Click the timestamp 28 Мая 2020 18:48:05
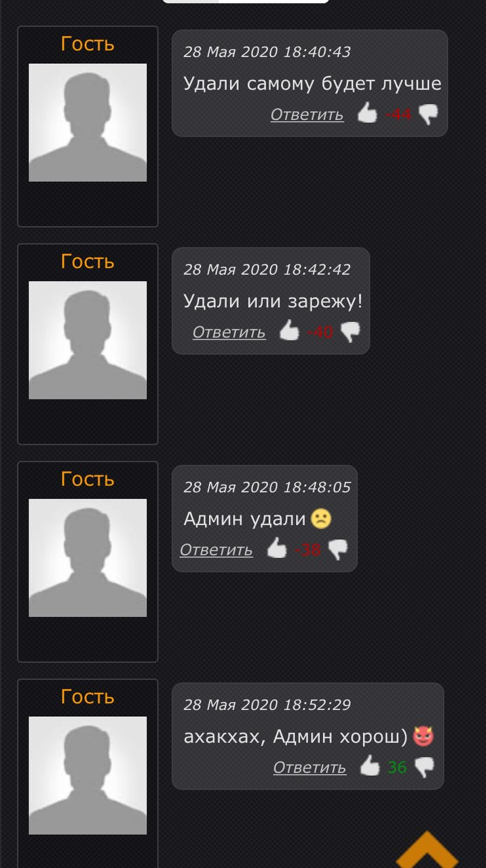Screen dimensions: 486x868 coord(267,487)
